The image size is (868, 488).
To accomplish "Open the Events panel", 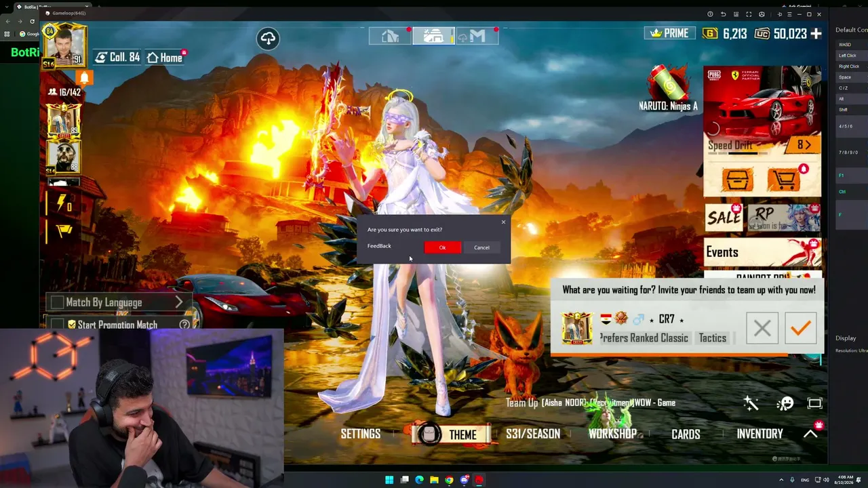I will [x=762, y=252].
